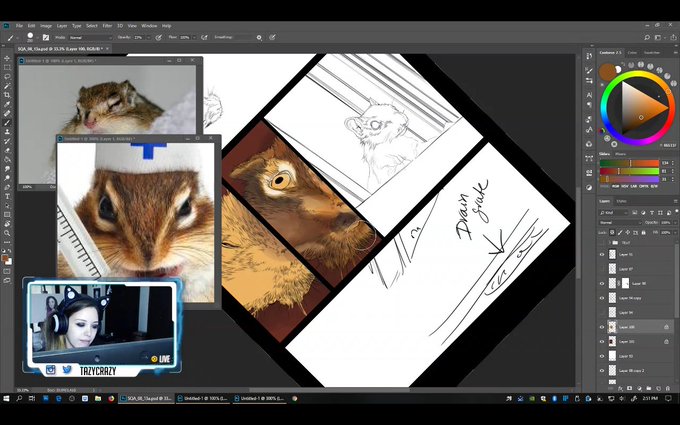
Task: Select the Rectangular Marquee tool
Action: coord(7,67)
